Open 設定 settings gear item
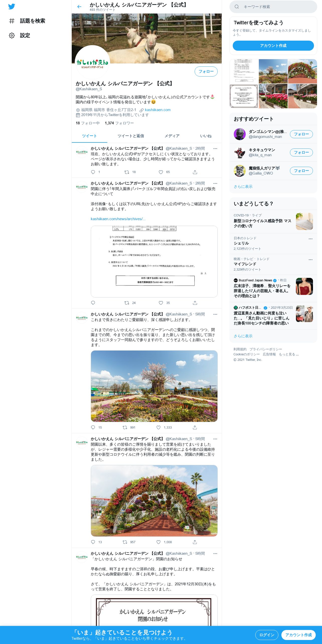Image resolution: width=322 pixels, height=644 pixels. click(19, 35)
